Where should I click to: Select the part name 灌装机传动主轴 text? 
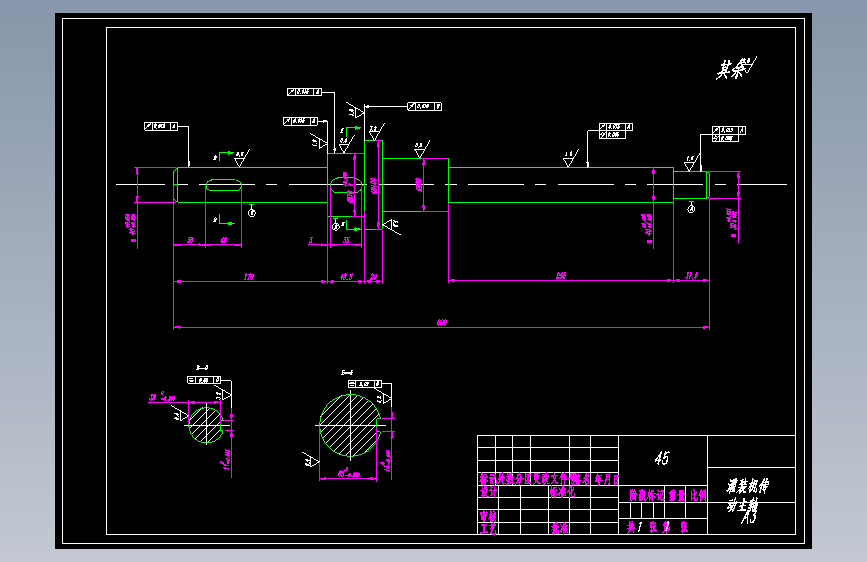tap(747, 495)
